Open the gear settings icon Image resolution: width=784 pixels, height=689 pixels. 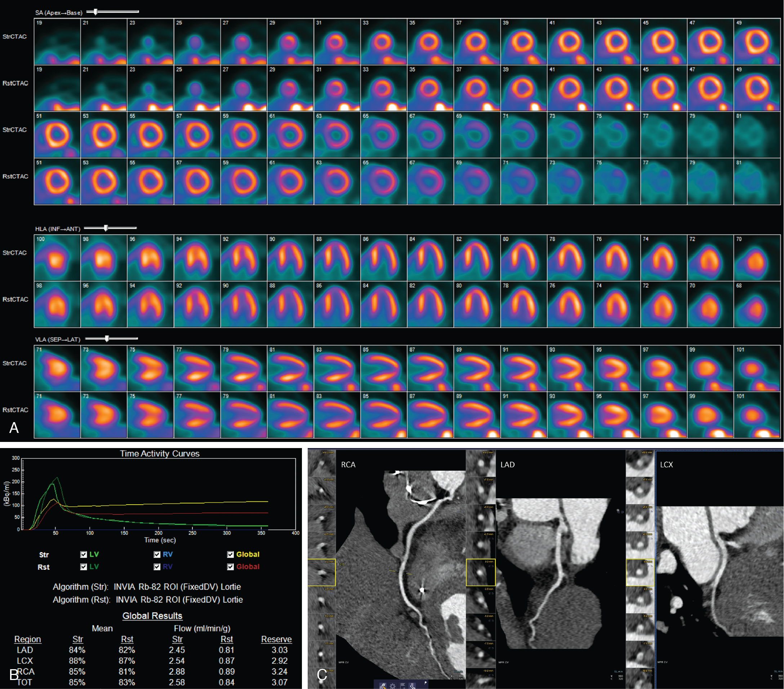[393, 686]
